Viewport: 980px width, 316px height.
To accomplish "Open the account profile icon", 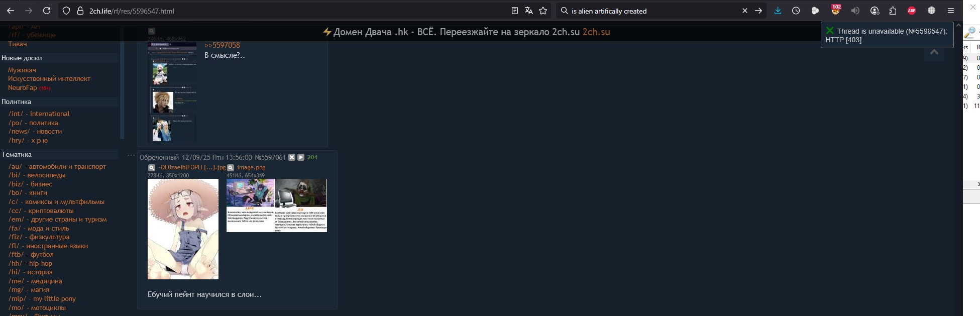I will point(875,11).
